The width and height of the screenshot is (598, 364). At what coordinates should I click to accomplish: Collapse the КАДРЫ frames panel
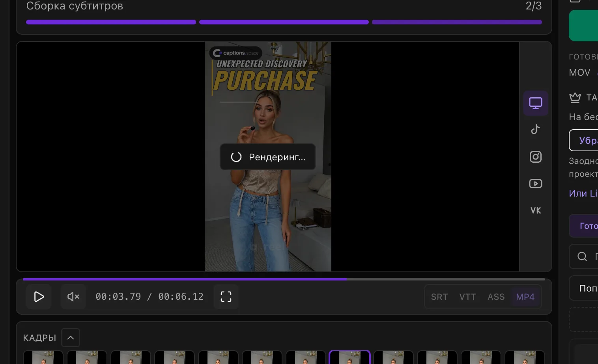pyautogui.click(x=71, y=338)
